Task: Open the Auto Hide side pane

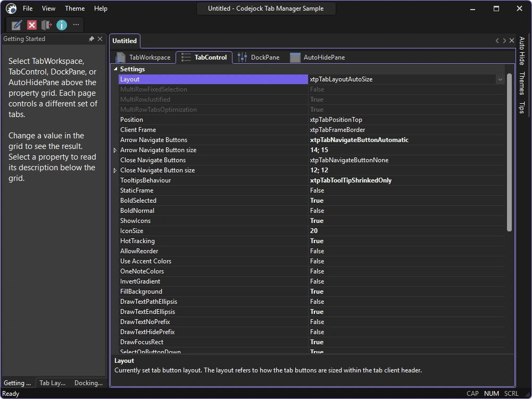Action: pyautogui.click(x=522, y=51)
